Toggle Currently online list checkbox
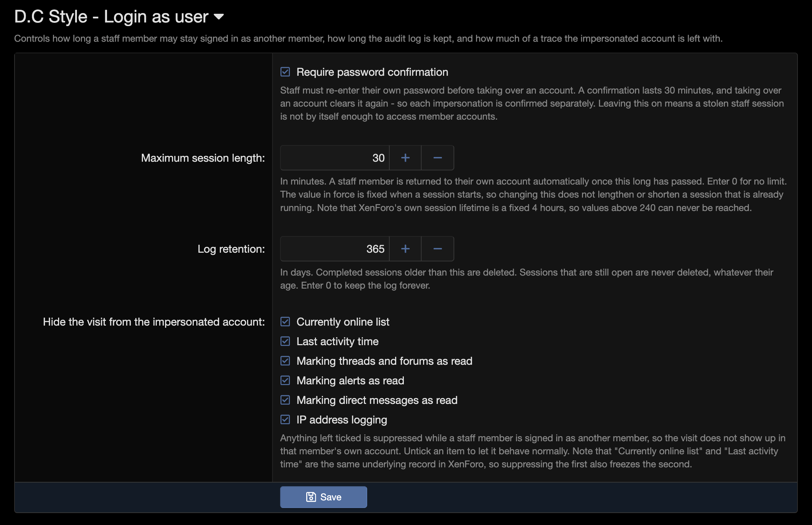 tap(285, 322)
